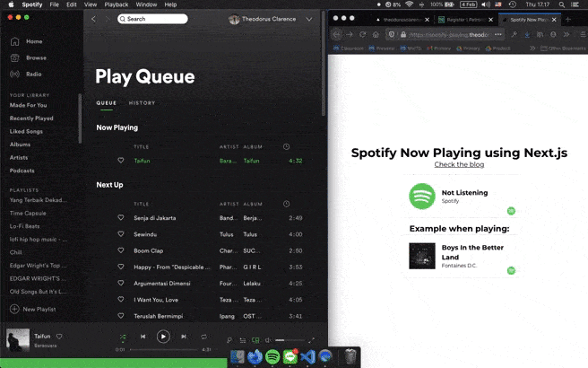This screenshot has height=368, width=588.
Task: Go back in the browser
Action: click(x=337, y=34)
